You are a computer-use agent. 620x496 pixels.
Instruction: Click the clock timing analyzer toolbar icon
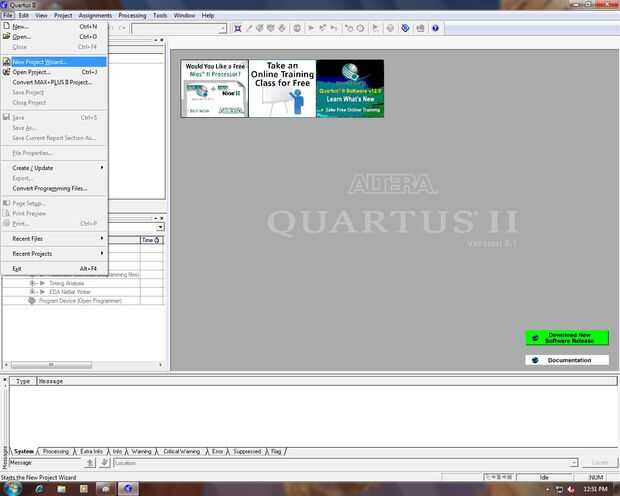[360, 28]
